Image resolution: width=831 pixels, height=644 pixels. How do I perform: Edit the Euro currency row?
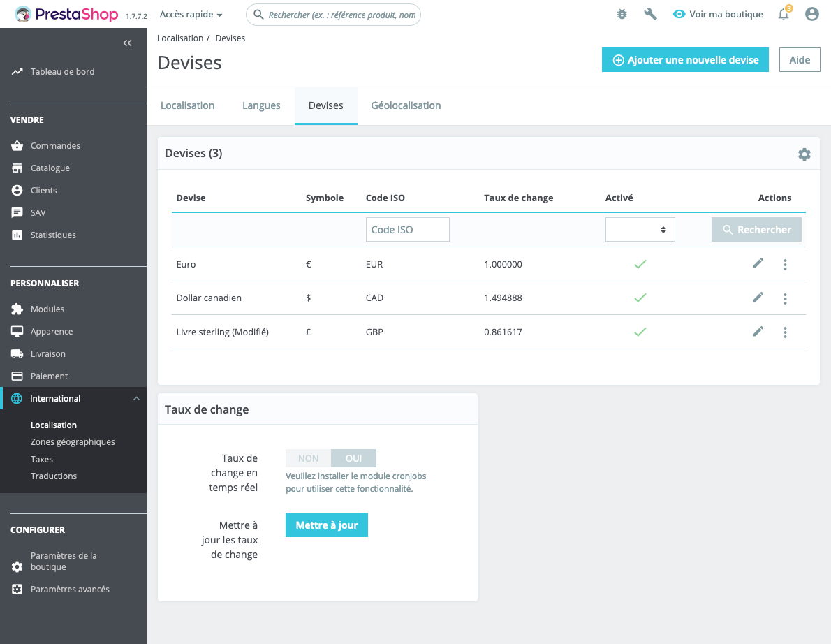tap(758, 263)
